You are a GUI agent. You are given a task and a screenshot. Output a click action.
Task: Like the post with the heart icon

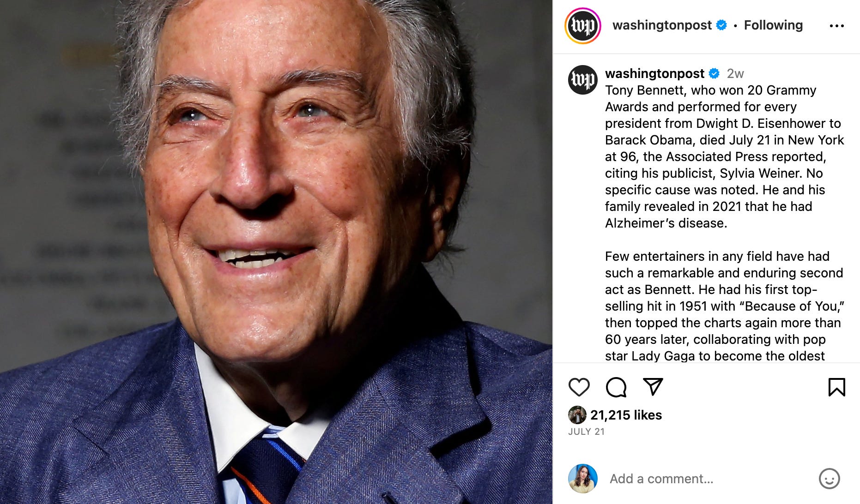tap(579, 387)
